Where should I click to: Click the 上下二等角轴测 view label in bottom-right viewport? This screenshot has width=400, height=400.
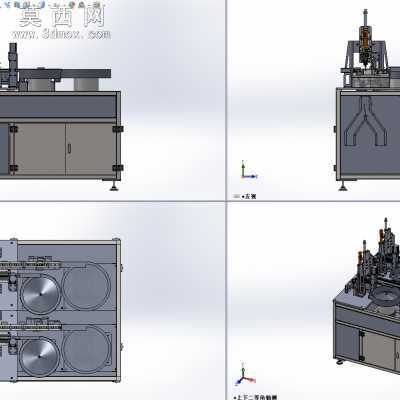(256, 397)
